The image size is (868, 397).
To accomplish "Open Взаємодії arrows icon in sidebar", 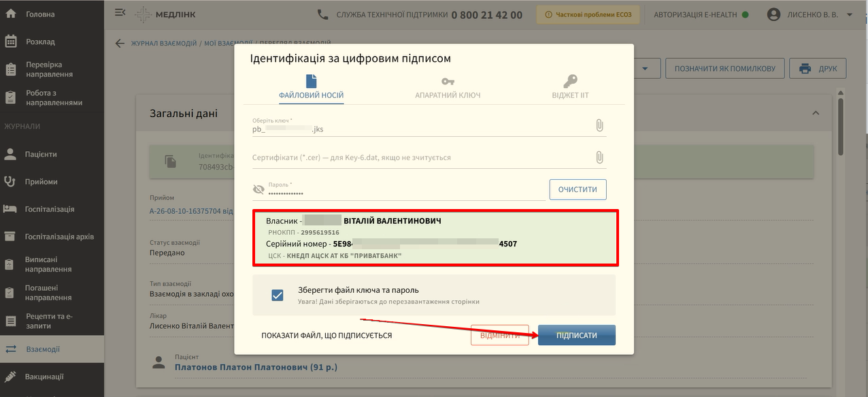I will pos(10,349).
